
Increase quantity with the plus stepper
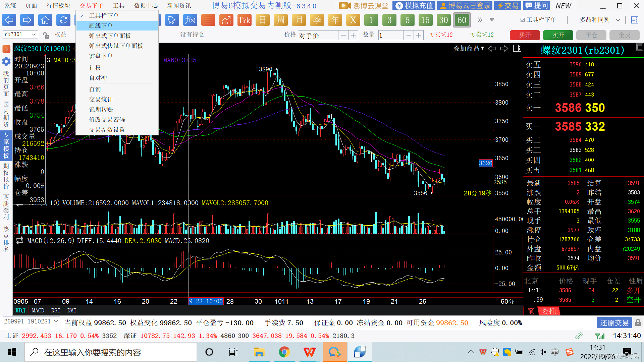point(418,35)
